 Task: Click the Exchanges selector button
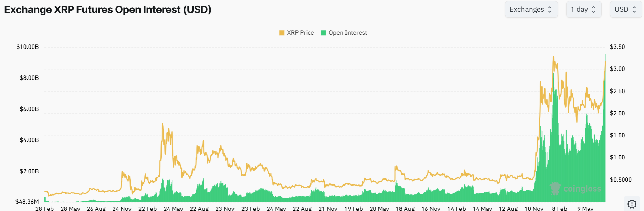tap(531, 9)
